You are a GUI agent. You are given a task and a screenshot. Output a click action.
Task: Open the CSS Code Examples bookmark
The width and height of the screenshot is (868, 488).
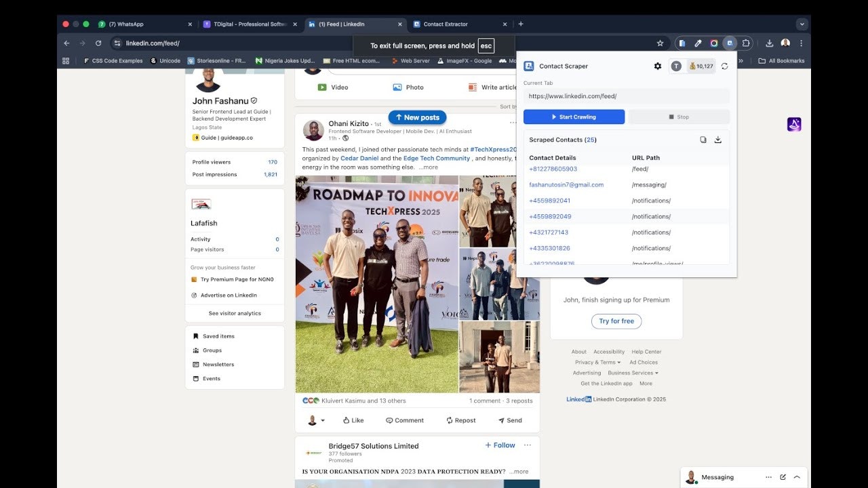coord(113,60)
